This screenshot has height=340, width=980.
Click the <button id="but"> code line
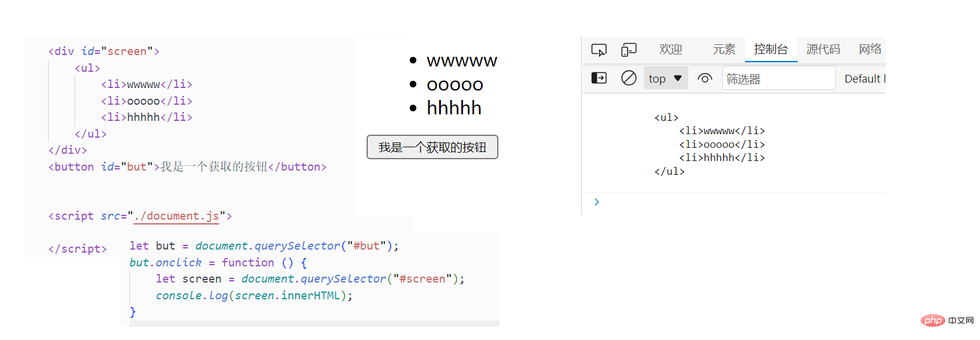coord(187,167)
